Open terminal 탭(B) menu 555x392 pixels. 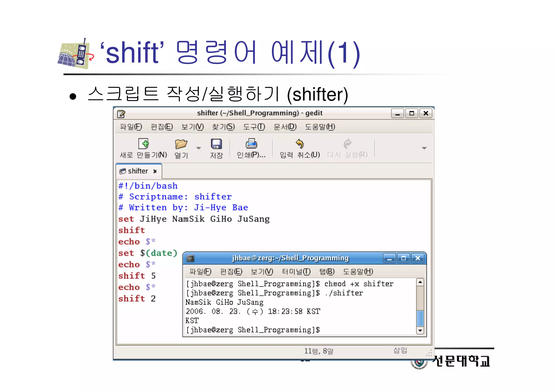(327, 271)
